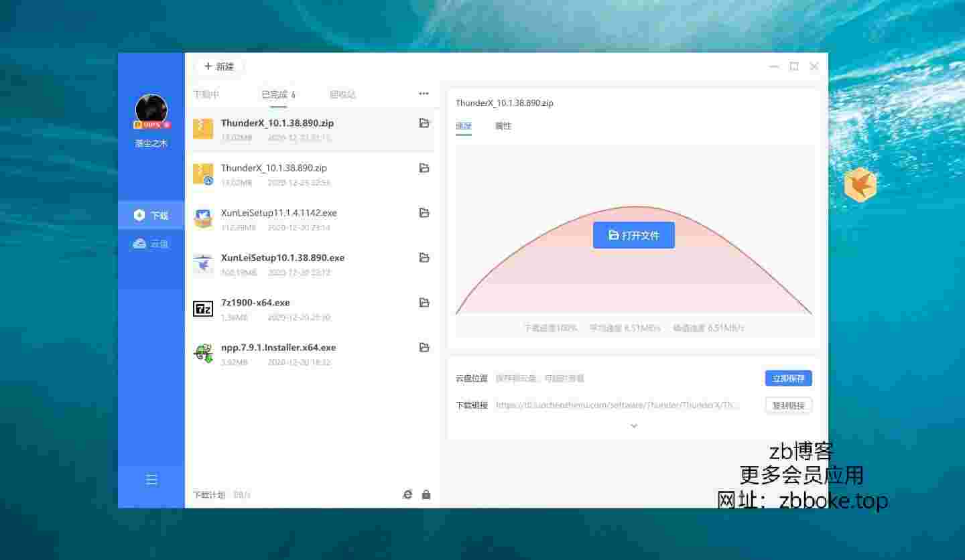Click the 112.89MB size text
Image resolution: width=965 pixels, height=560 pixels.
[238, 228]
